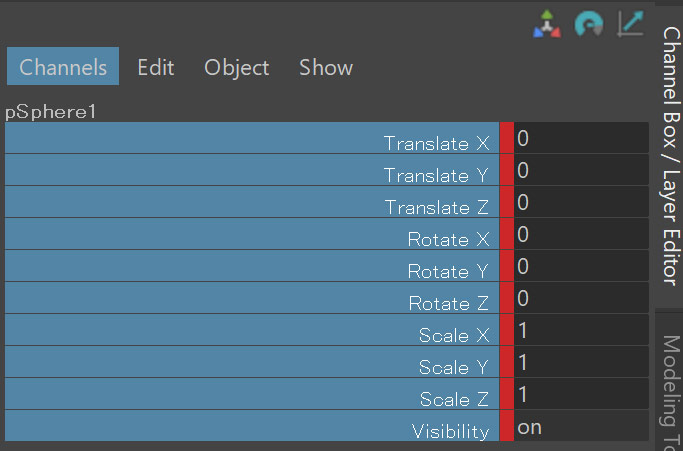Viewport: 683px width, 451px height.
Task: Click the Scale X value field
Action: (580, 331)
